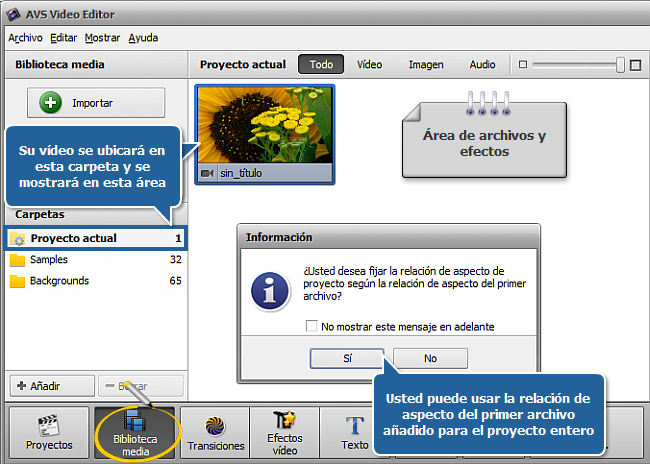650x464 pixels.
Task: Switch to the Vídeo filter tab
Action: (x=369, y=64)
